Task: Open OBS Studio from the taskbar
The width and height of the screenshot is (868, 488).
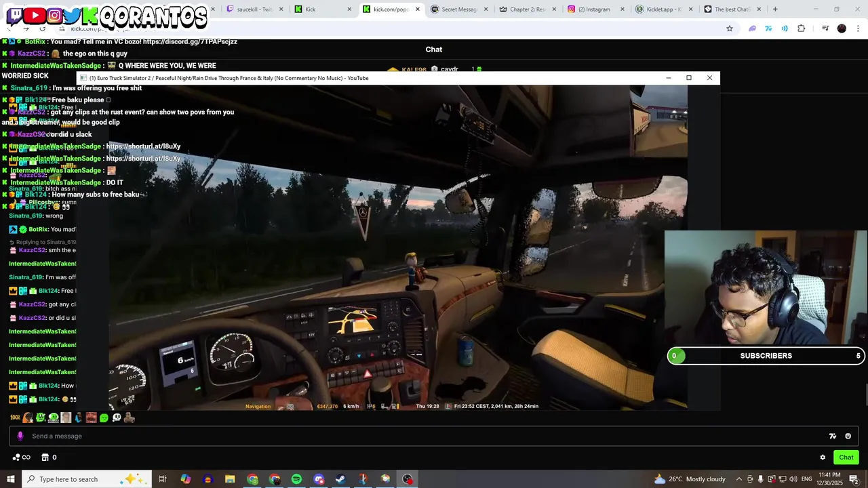Action: click(x=408, y=479)
